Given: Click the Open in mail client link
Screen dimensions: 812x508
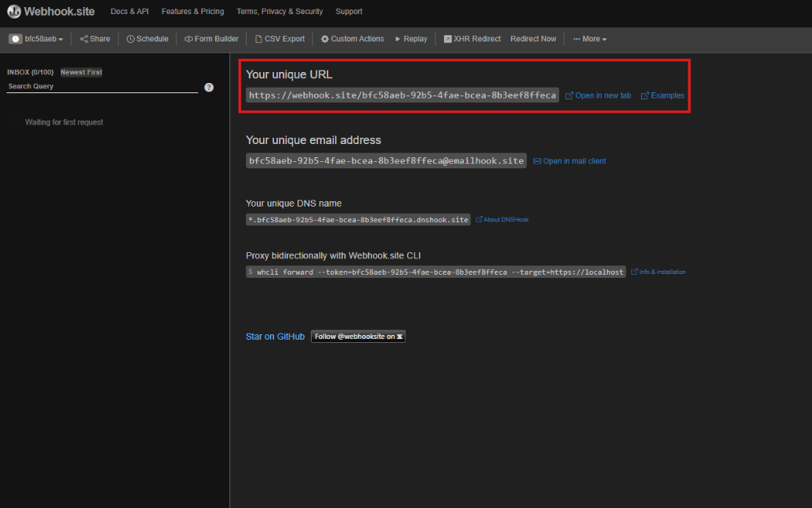Looking at the screenshot, I should click(x=574, y=161).
